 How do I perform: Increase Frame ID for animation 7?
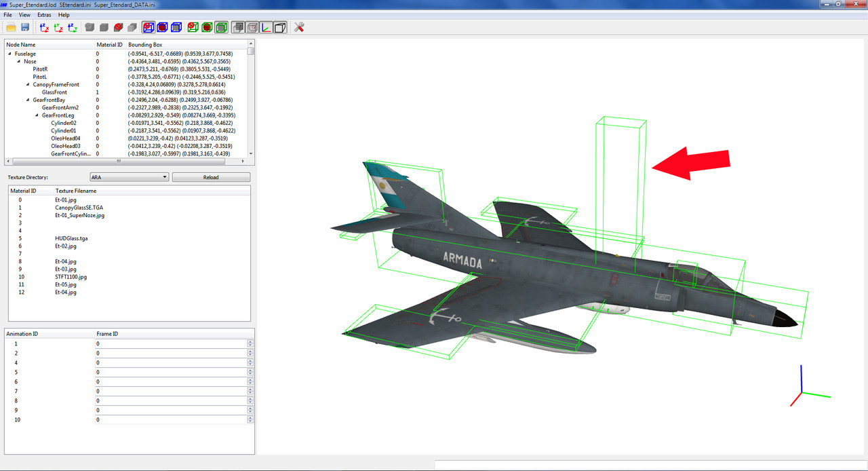point(250,389)
